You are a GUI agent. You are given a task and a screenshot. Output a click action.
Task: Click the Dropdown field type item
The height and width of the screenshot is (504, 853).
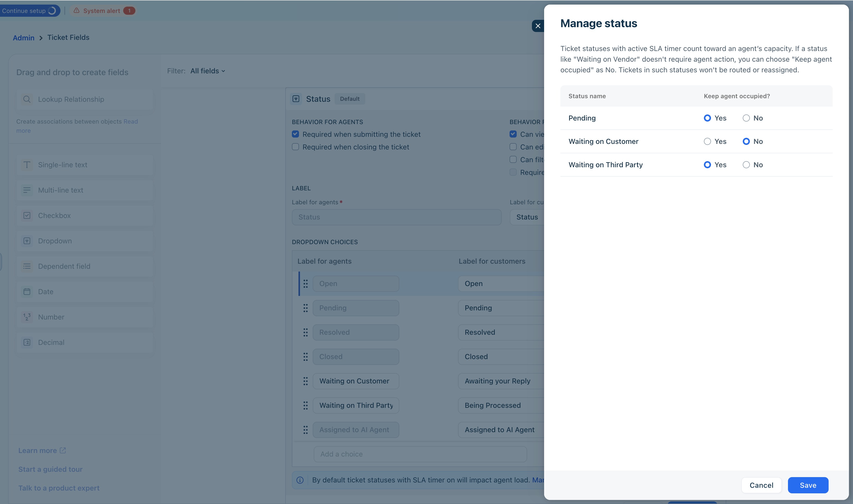[84, 241]
